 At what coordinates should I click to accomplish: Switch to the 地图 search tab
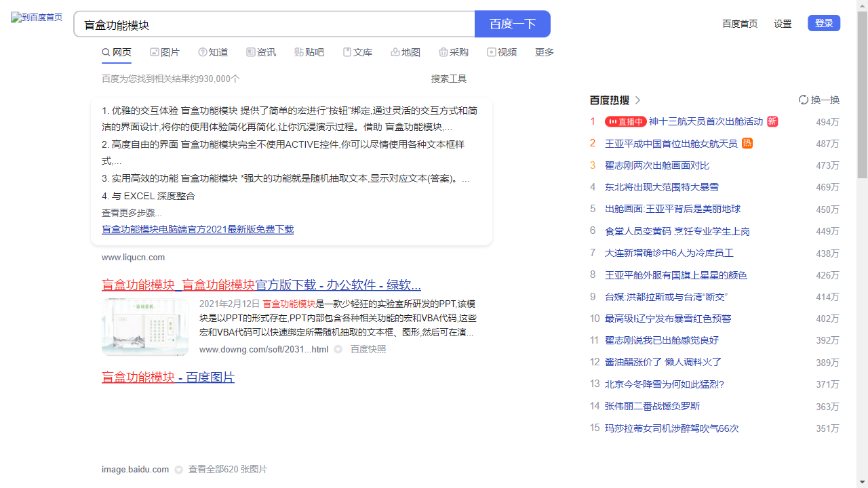406,52
